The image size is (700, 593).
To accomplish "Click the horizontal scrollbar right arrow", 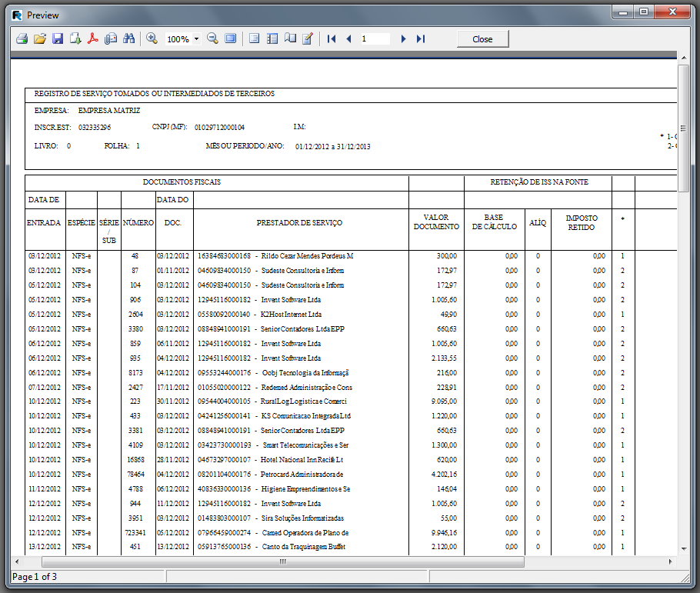I will 671,561.
